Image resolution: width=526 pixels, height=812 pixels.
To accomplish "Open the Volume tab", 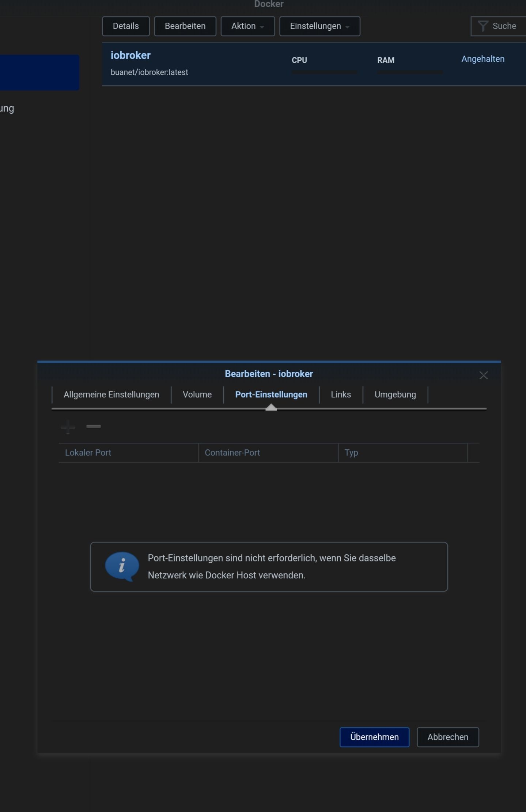I will point(197,395).
